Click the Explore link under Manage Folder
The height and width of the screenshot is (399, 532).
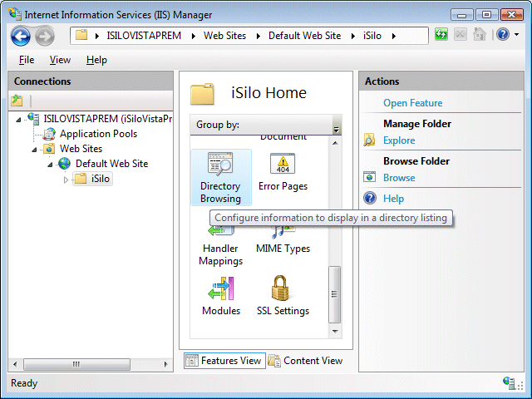click(x=399, y=140)
